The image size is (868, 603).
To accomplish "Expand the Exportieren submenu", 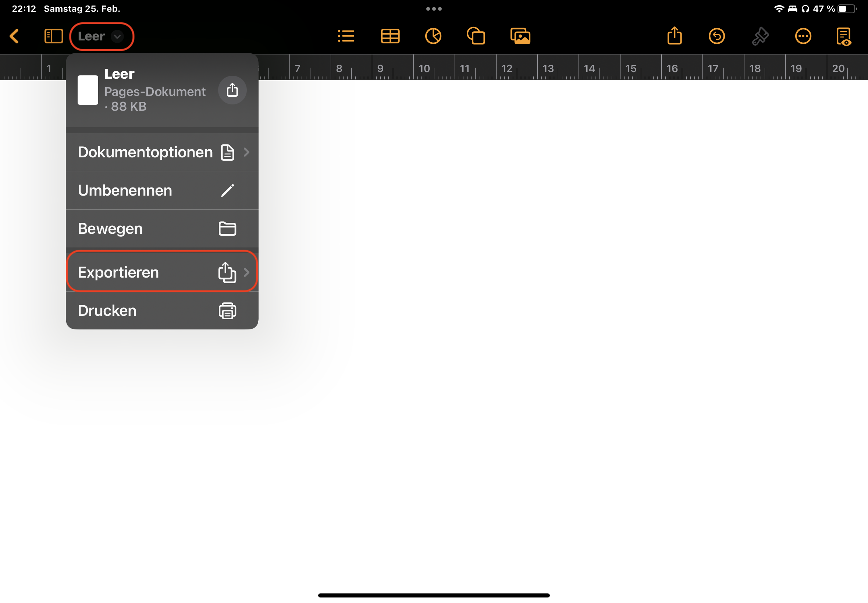I will 162,272.
